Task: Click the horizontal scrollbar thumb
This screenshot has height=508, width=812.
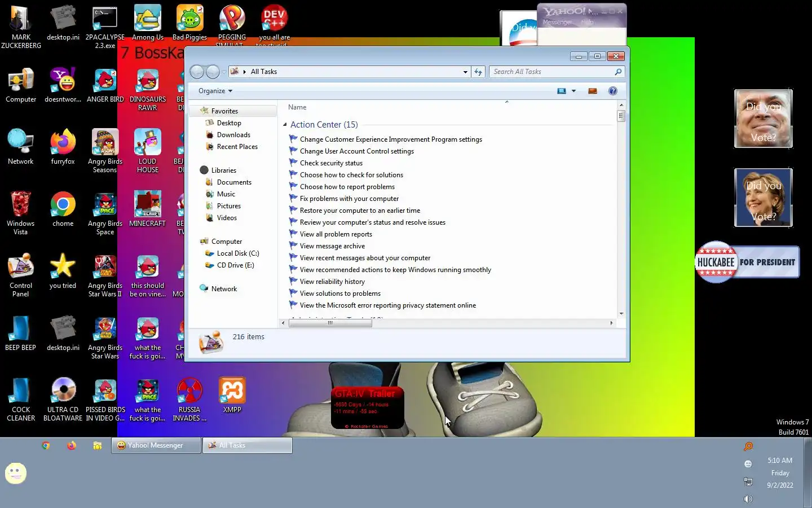Action: [330, 323]
